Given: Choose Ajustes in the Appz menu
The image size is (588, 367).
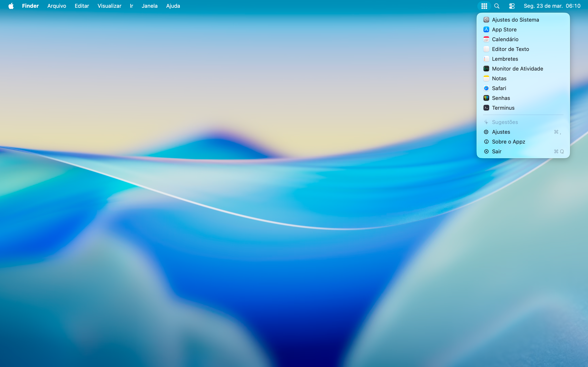Looking at the screenshot, I should (501, 132).
